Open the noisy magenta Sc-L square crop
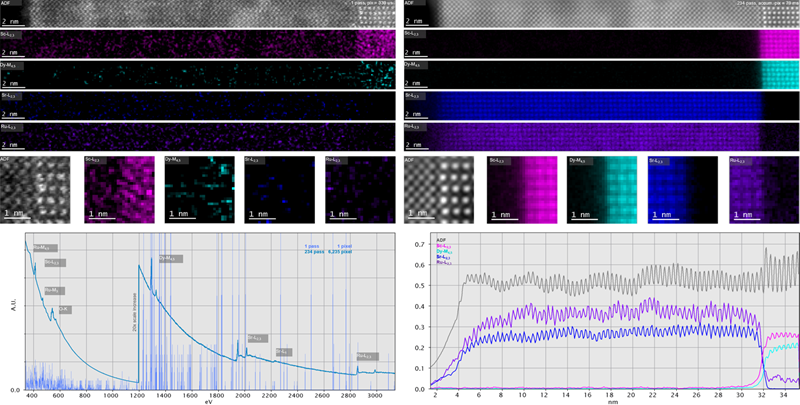The height and width of the screenshot is (405, 800). coord(119,190)
